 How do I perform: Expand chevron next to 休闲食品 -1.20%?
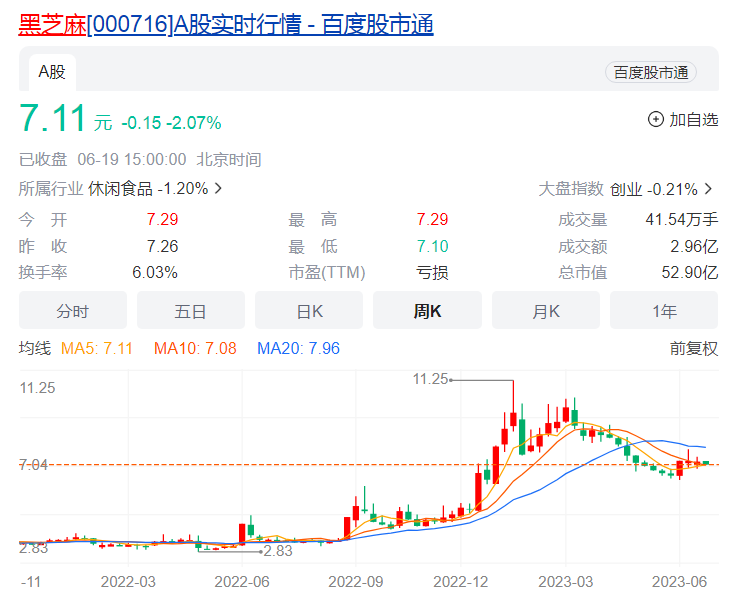click(218, 189)
